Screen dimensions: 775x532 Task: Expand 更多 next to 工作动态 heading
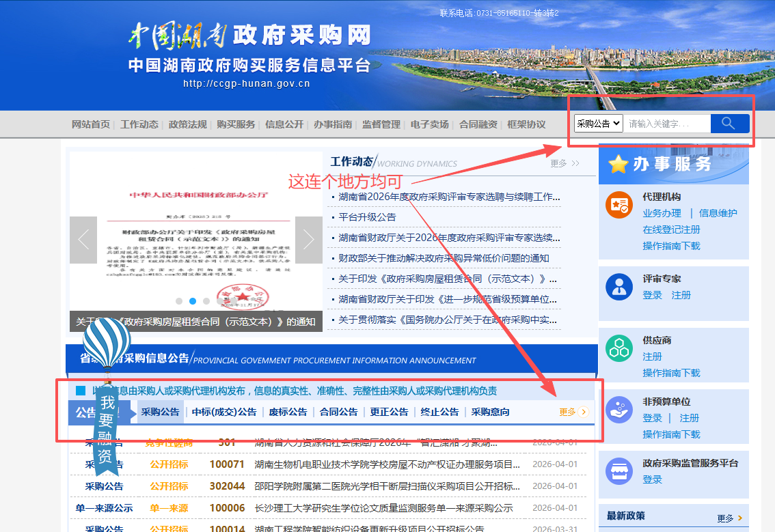tap(565, 163)
